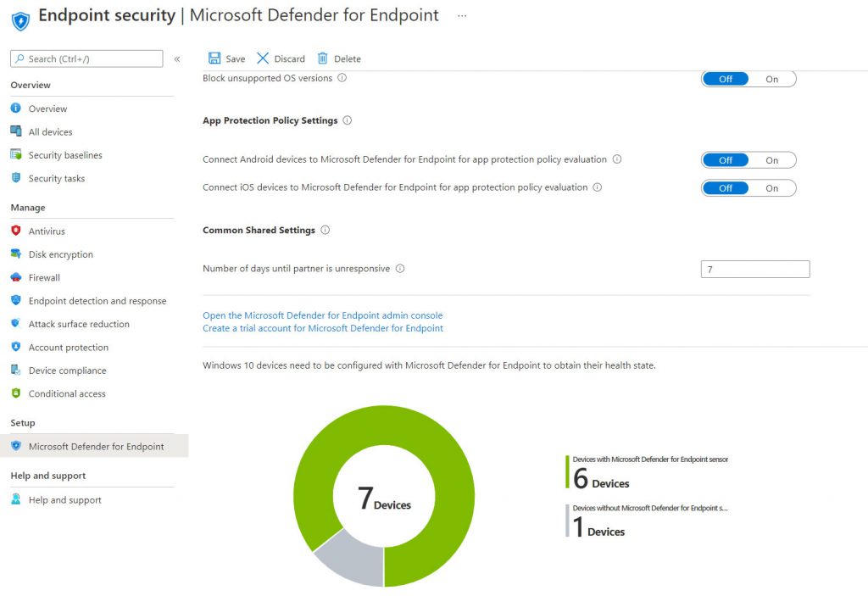Collapse the sidebar with the double chevron
868x596 pixels.
point(177,58)
